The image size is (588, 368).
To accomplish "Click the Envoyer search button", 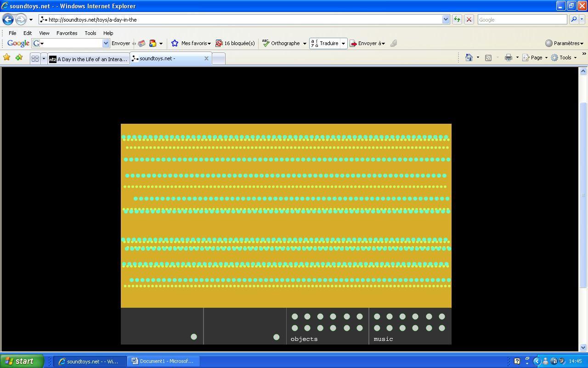I will point(121,43).
